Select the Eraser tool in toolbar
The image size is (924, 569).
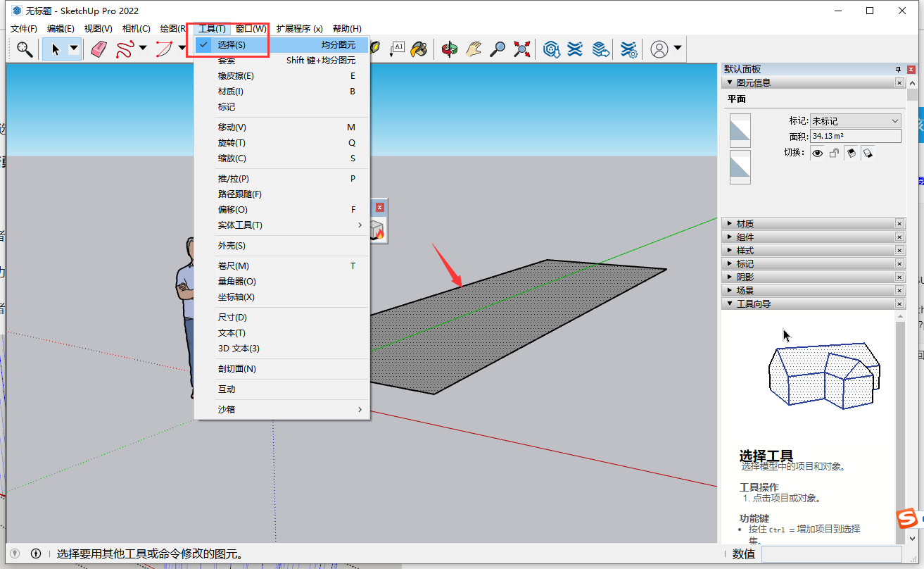(99, 49)
